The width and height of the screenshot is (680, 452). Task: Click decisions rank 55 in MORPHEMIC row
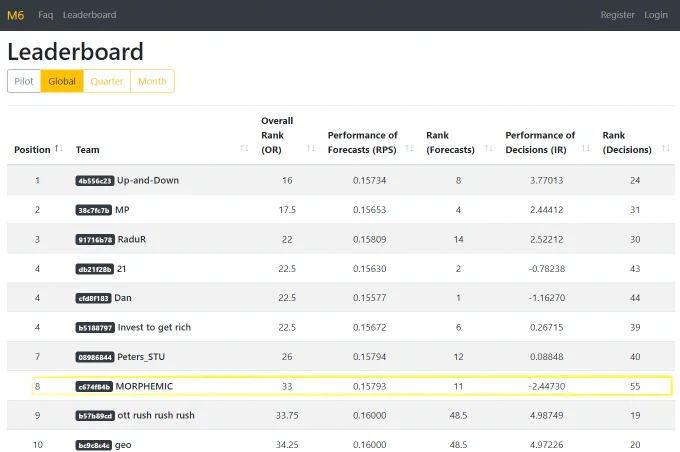[x=635, y=386]
